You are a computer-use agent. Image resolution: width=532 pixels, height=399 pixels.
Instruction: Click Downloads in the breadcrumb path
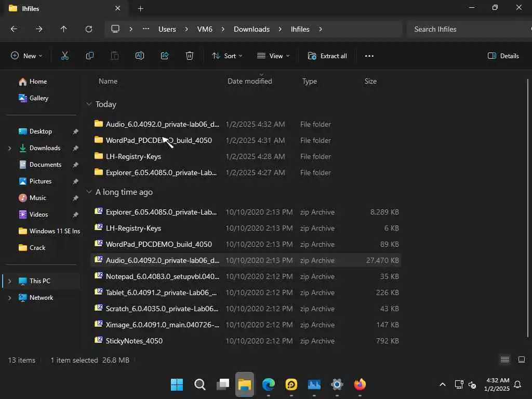(251, 29)
